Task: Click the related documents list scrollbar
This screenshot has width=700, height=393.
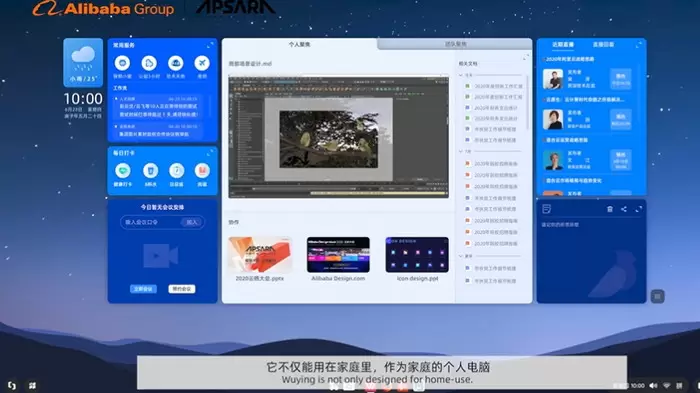Action: point(527,103)
